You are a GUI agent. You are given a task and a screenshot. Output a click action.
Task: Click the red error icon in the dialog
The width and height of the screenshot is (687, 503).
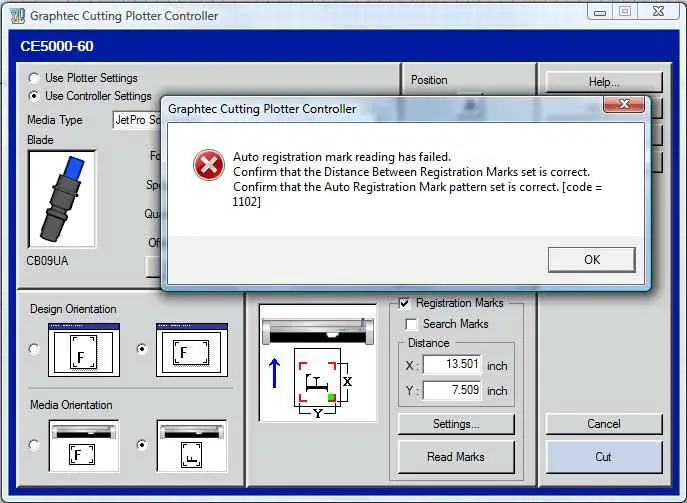point(209,165)
